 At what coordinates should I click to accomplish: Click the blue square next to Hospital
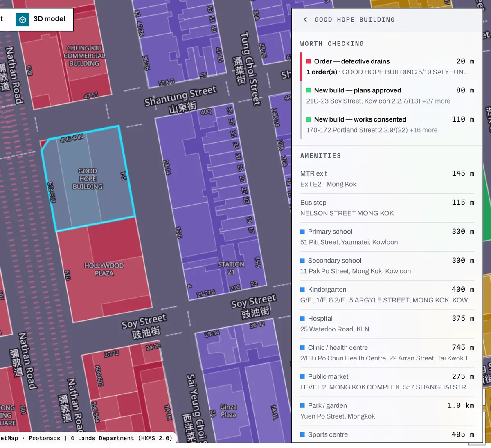(x=302, y=319)
